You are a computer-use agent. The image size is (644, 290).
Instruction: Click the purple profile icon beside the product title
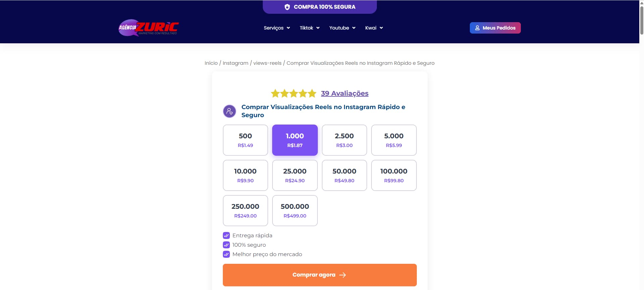coord(230,111)
